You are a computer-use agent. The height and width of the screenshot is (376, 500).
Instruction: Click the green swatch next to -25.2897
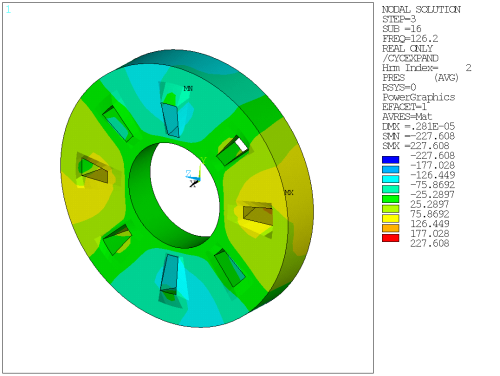click(390, 199)
